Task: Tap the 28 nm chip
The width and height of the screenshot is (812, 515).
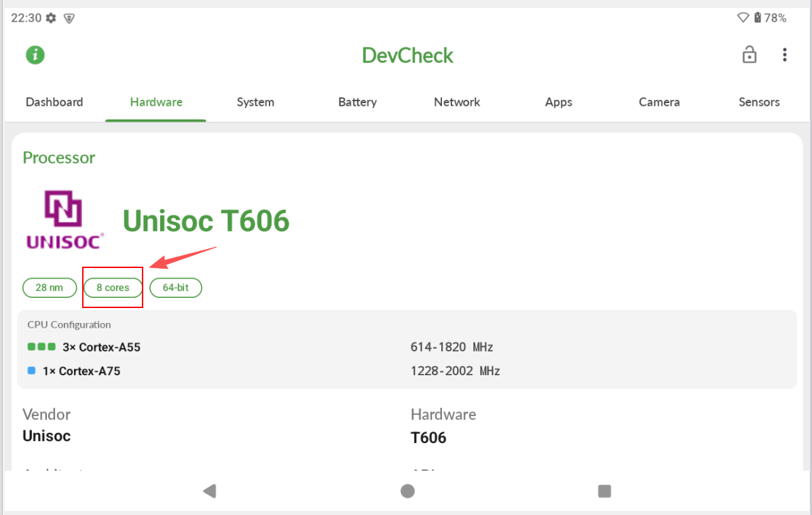Action: pos(50,288)
